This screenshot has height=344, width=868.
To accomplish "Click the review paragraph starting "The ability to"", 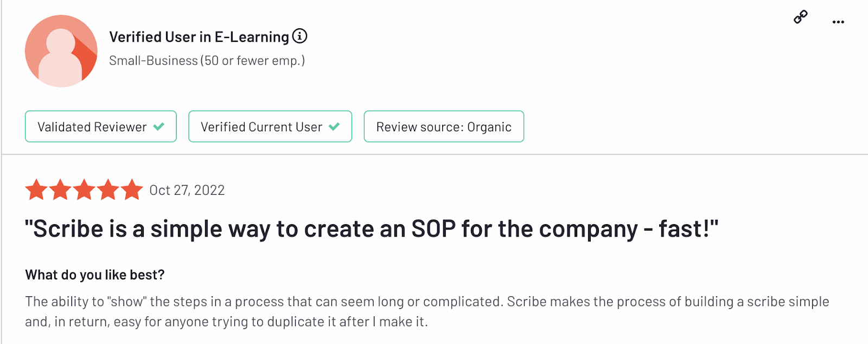I will pos(427,311).
